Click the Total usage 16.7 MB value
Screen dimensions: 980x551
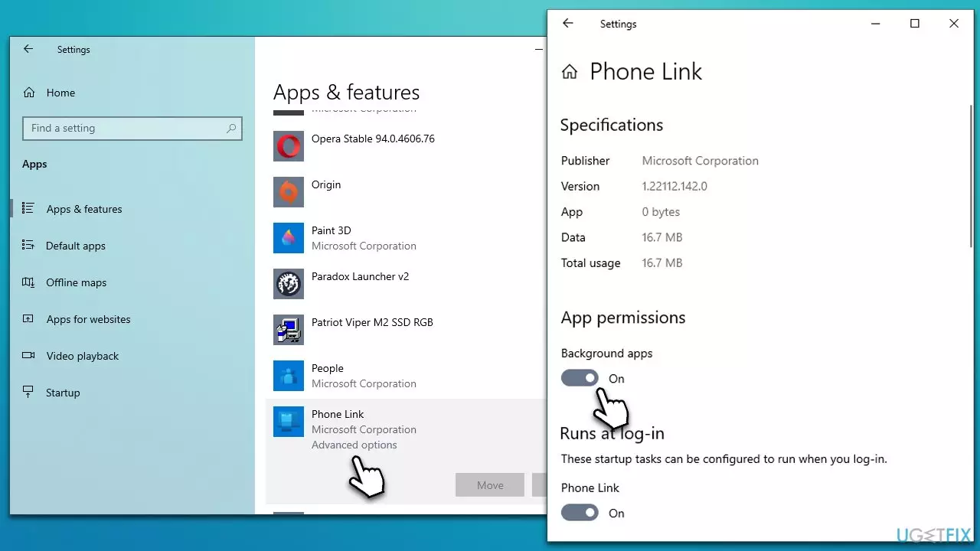(x=661, y=262)
